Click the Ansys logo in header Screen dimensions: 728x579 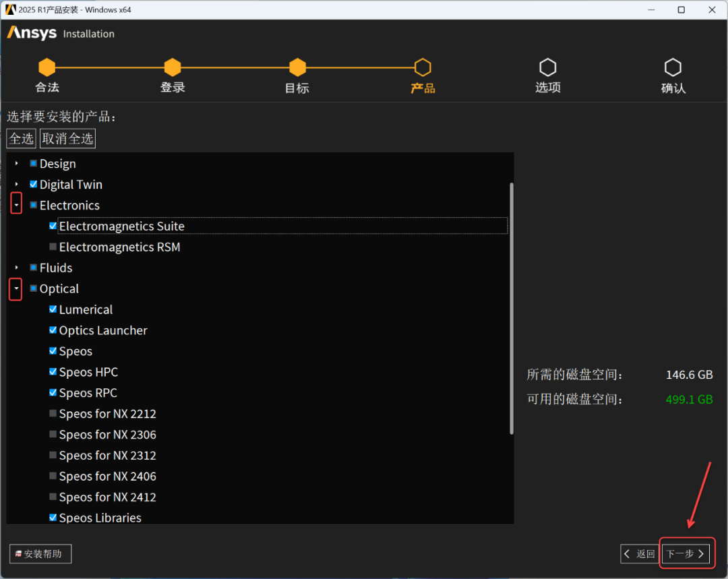pos(32,33)
